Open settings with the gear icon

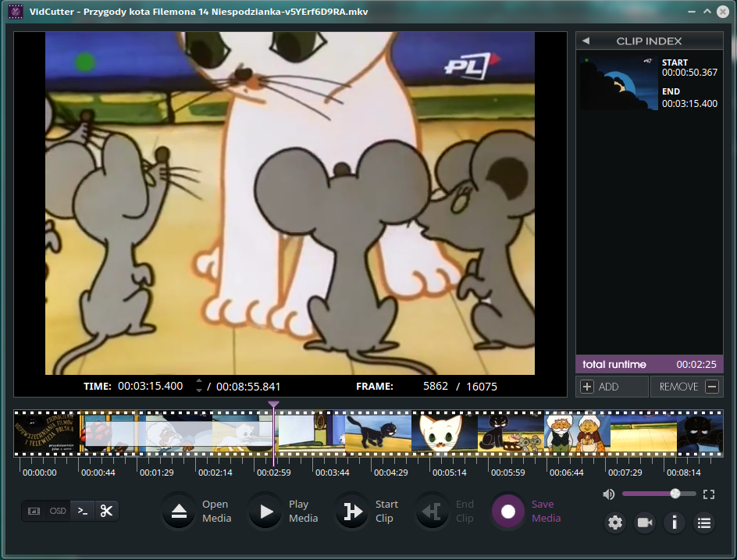[615, 523]
